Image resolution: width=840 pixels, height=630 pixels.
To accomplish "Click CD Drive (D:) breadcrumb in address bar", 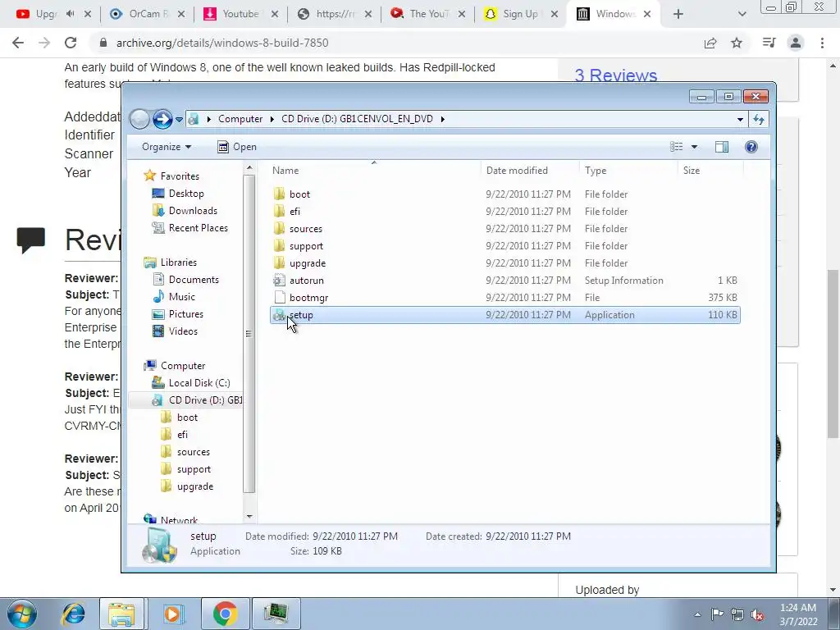I will pos(357,119).
